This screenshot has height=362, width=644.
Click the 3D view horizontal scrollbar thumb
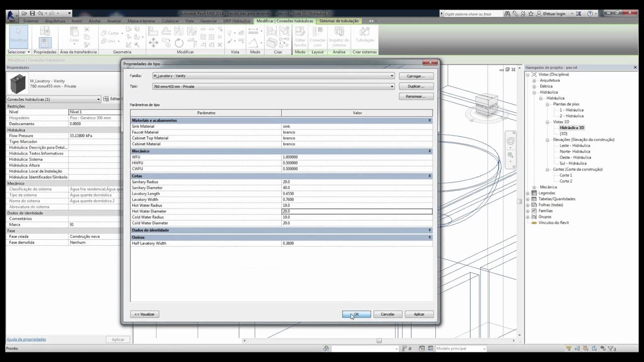(379, 340)
